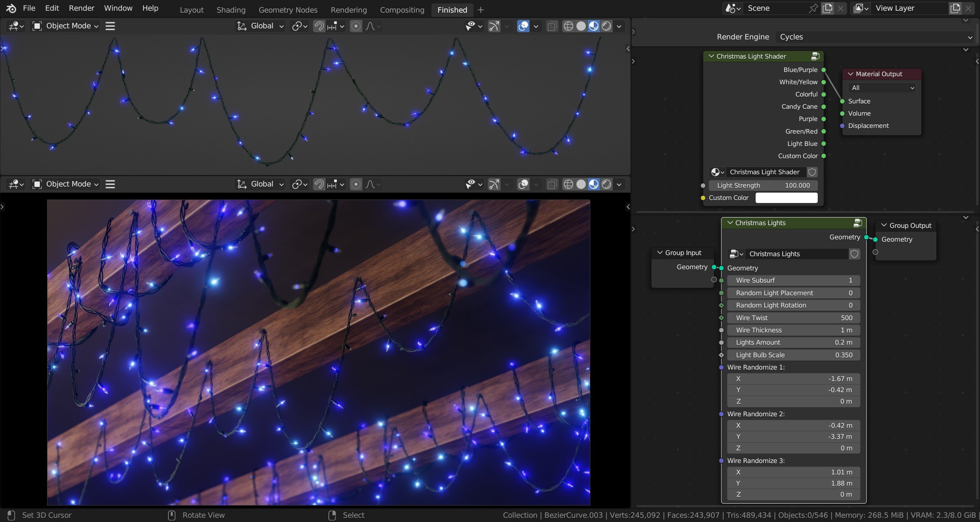Open the All dropdown in Material Output node
The image size is (980, 522).
(881, 88)
